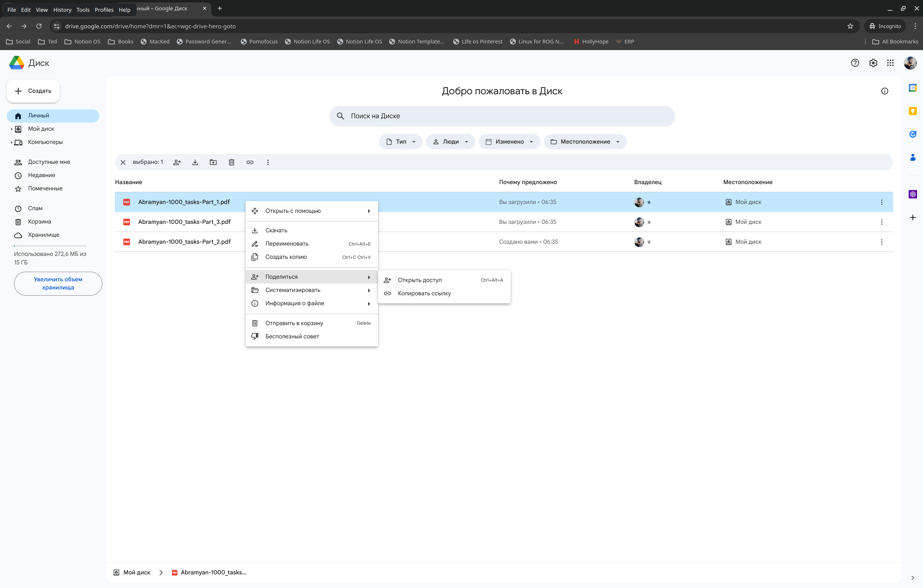
Task: Click the move-to-folder icon in toolbar
Action: coord(213,162)
